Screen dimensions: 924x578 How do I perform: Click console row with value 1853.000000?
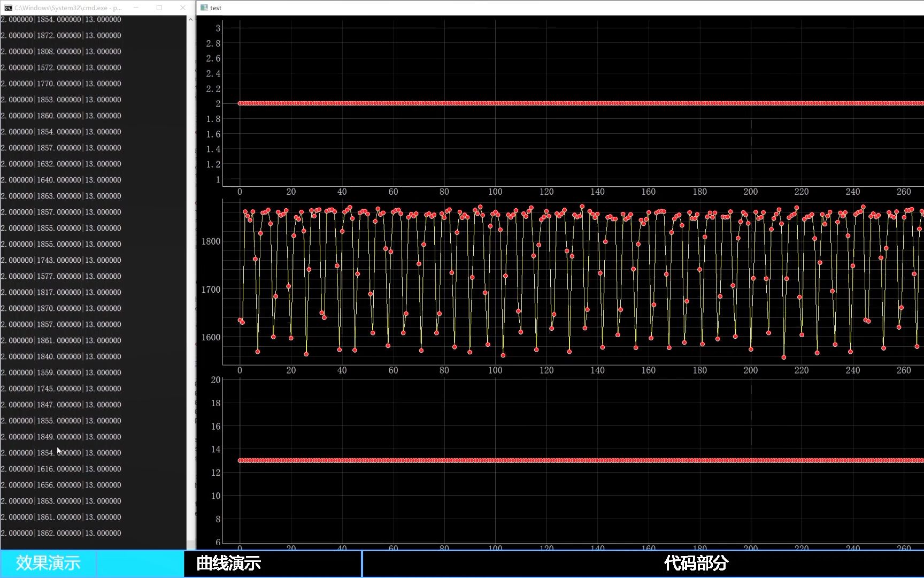point(61,100)
